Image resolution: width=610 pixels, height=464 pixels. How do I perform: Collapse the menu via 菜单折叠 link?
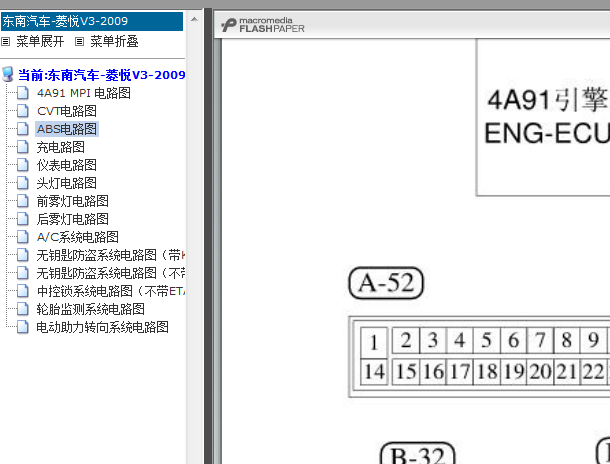114,41
